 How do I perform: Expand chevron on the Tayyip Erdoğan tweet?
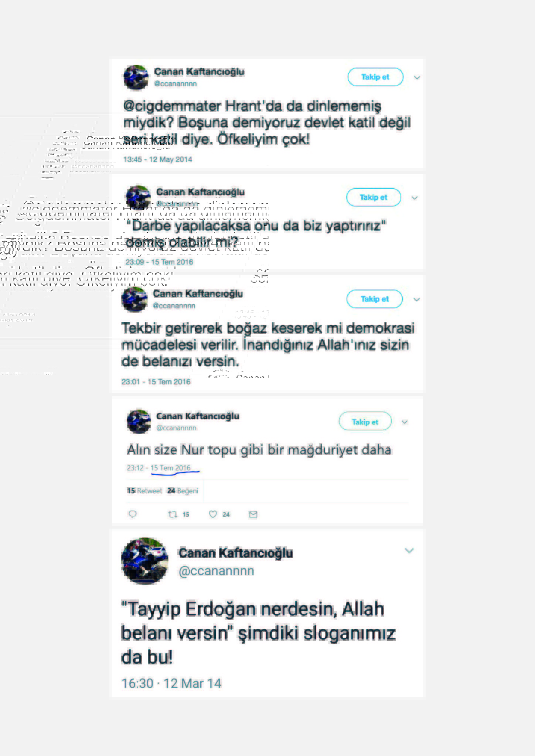pyautogui.click(x=409, y=550)
